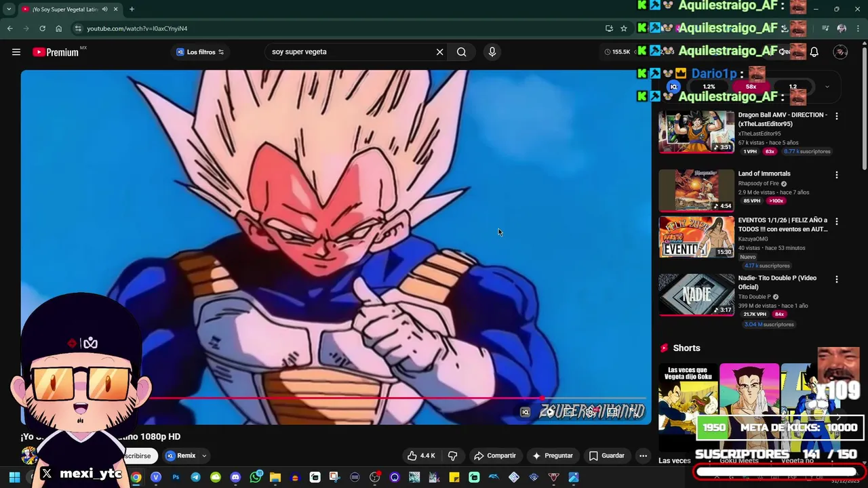Viewport: 868px width, 488px height.
Task: Open options for Nadie Tito Double P
Action: 836,279
